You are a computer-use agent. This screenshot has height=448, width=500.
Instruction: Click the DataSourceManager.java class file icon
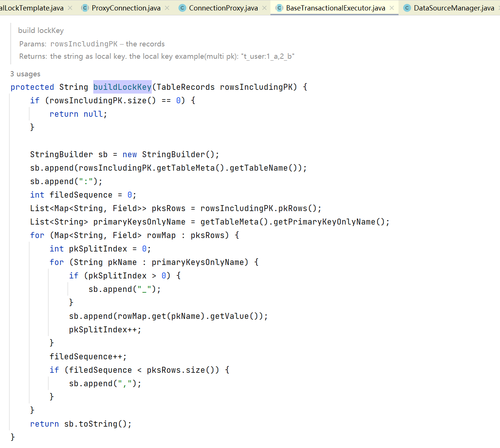pyautogui.click(x=407, y=8)
